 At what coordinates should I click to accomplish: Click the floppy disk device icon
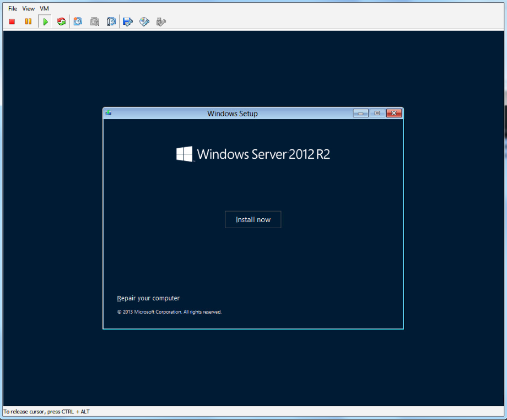(128, 21)
